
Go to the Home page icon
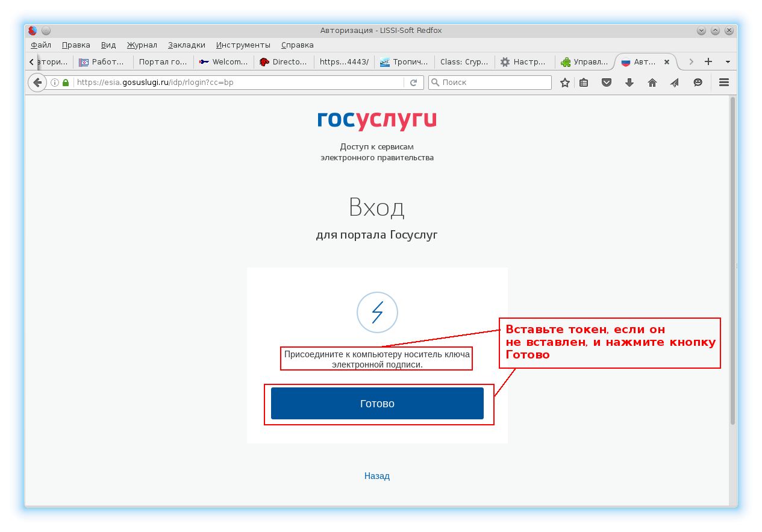tap(652, 83)
